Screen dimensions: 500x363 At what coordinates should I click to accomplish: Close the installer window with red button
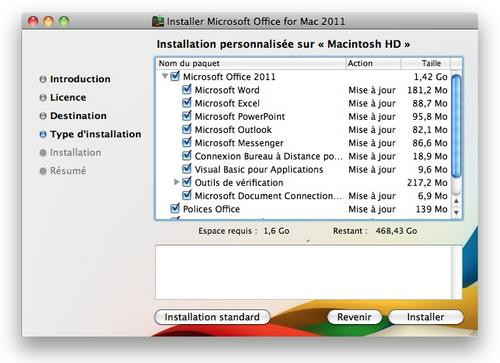tap(33, 21)
